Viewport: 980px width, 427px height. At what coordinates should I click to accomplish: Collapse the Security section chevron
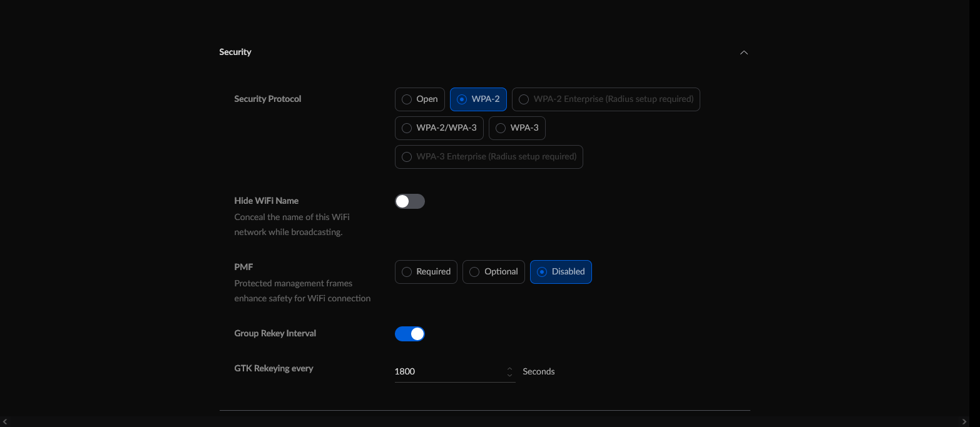click(743, 53)
